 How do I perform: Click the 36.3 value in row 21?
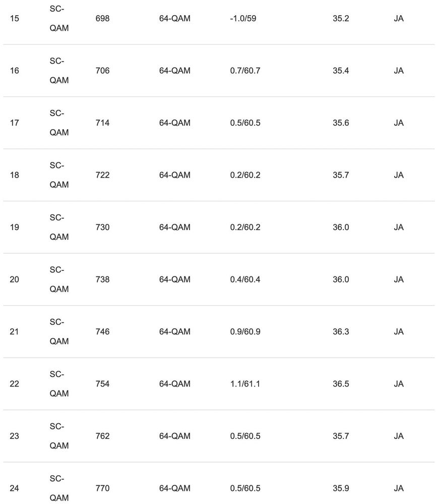(341, 331)
